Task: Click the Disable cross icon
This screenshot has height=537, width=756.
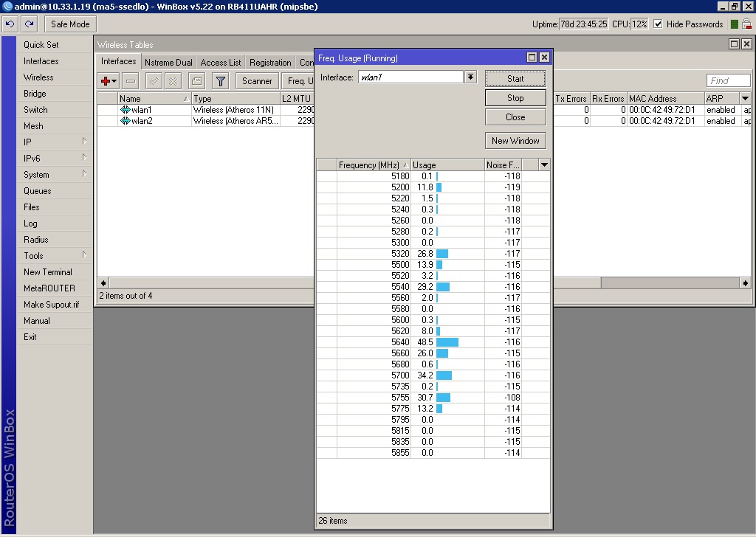Action: pyautogui.click(x=173, y=81)
